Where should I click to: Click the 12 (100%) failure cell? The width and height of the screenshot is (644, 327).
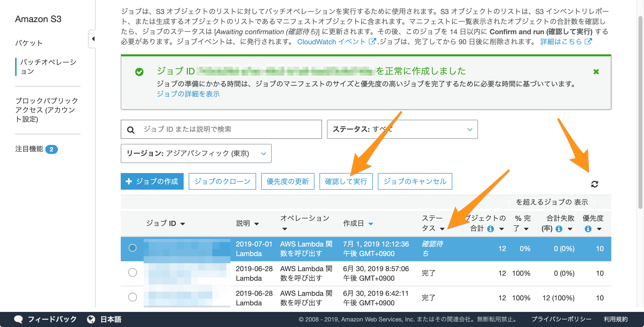point(558,298)
